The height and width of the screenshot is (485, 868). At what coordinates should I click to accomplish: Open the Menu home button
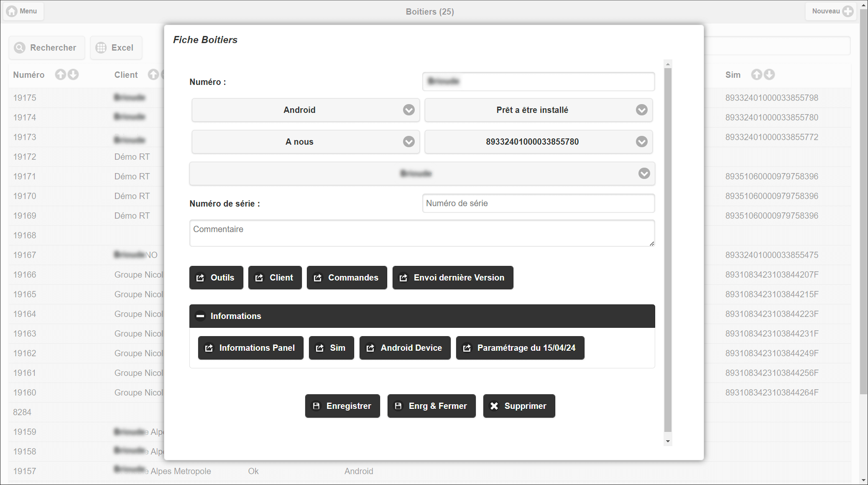pyautogui.click(x=23, y=11)
